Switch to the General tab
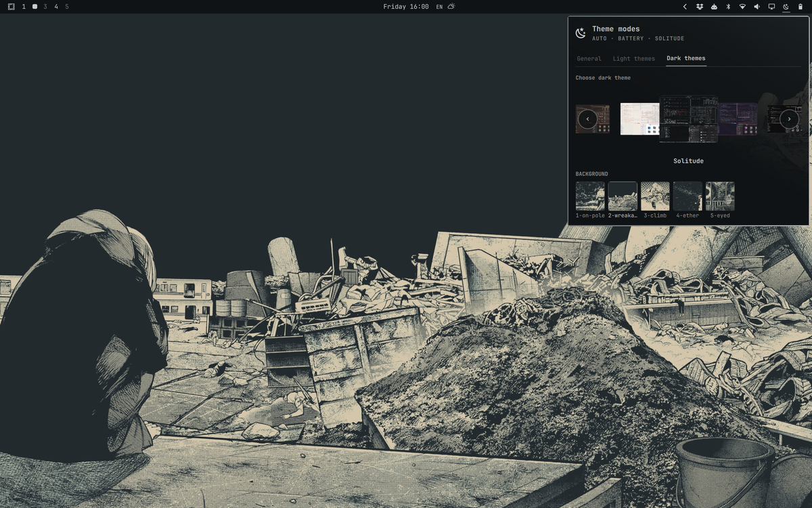This screenshot has width=812, height=508. pos(589,59)
